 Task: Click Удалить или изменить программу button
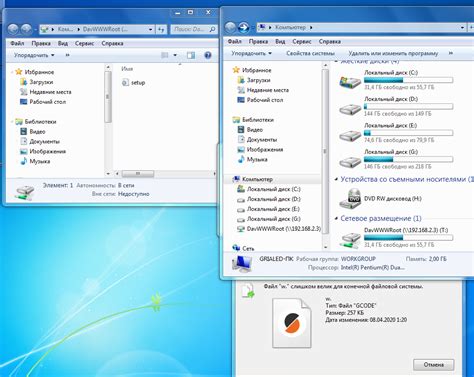coord(393,53)
